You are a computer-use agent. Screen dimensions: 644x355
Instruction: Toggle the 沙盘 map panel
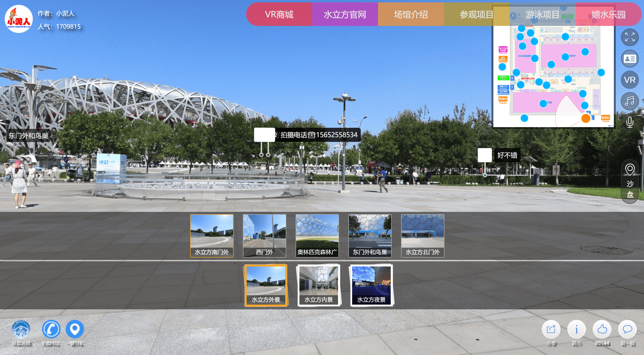629,181
